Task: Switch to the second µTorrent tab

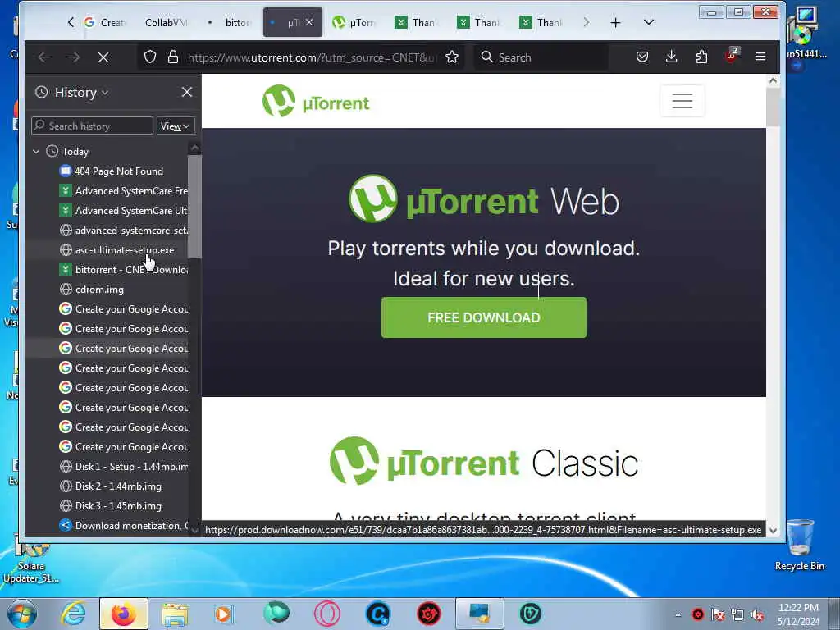Action: pyautogui.click(x=354, y=22)
